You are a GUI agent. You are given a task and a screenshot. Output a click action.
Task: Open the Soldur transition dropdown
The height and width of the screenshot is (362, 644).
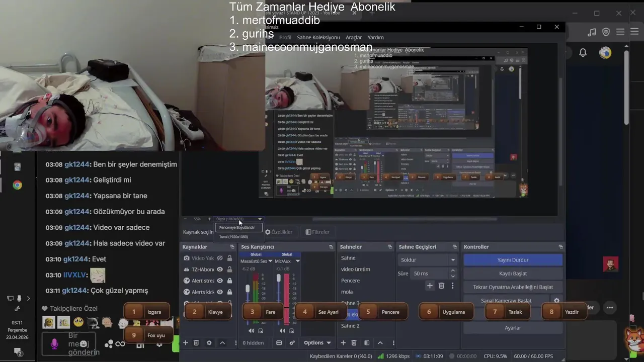coord(427,260)
